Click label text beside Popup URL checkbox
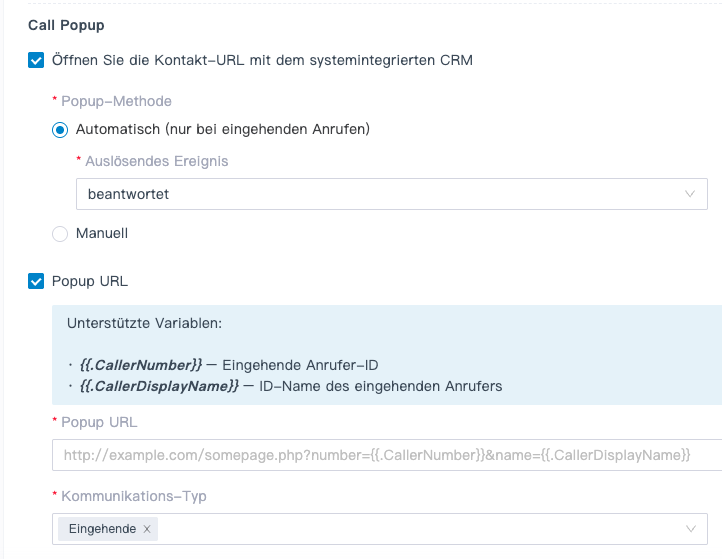The width and height of the screenshot is (722, 559). tap(90, 281)
